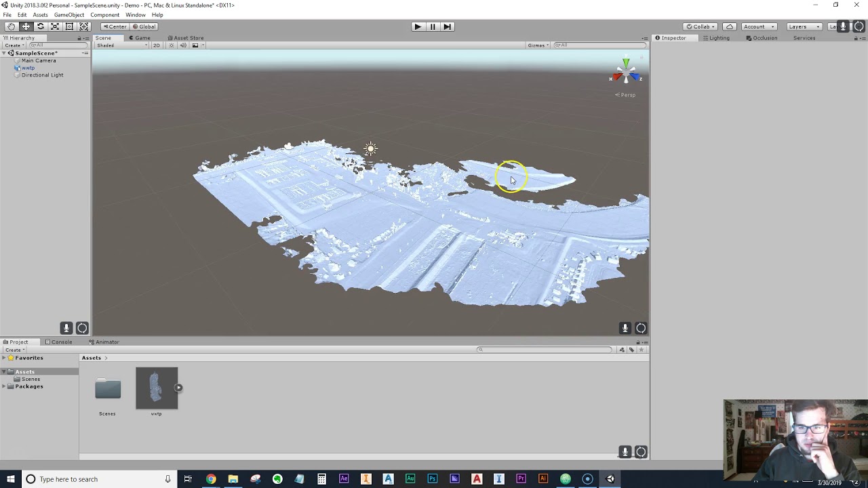Open the Edit menu
The image size is (868, 488).
tap(22, 15)
